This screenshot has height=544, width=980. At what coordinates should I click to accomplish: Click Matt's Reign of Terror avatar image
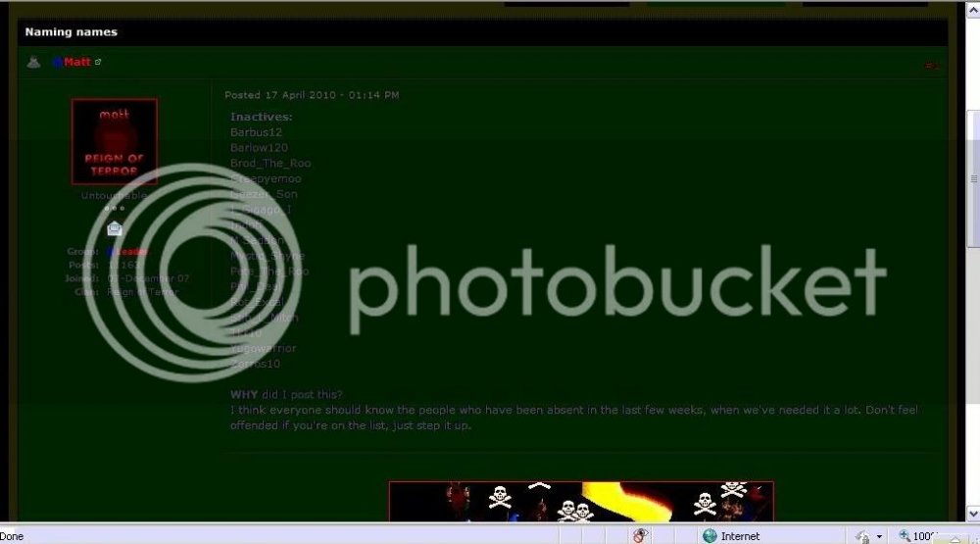[114, 141]
